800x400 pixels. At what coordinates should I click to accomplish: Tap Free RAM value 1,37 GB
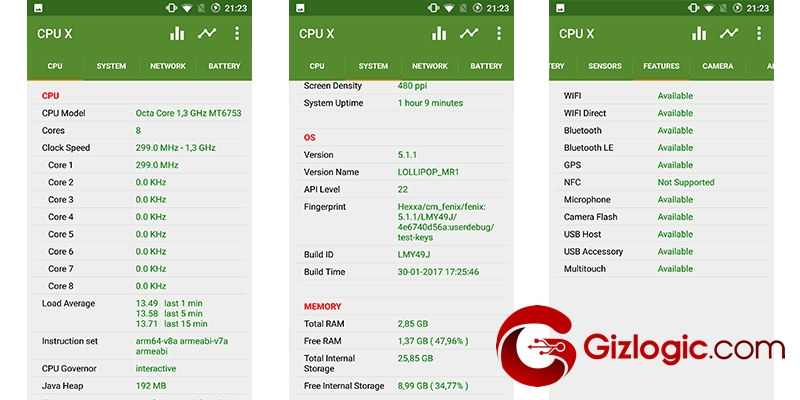pyautogui.click(x=433, y=341)
